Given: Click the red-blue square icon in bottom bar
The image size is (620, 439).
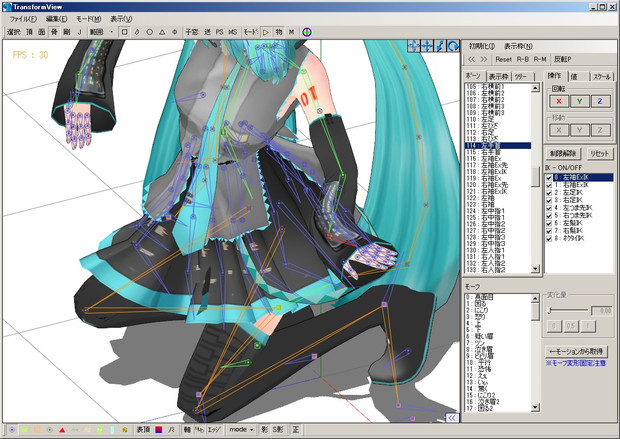Looking at the screenshot, I should [x=159, y=430].
